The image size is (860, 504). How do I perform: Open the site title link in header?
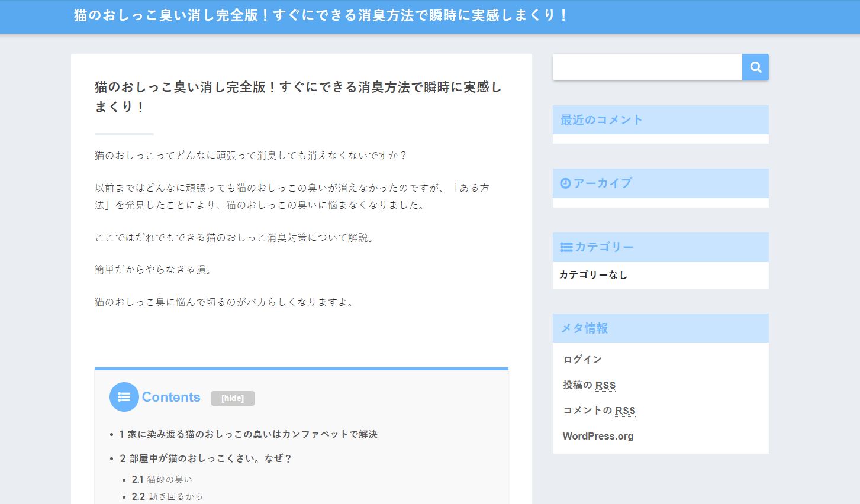pyautogui.click(x=320, y=15)
